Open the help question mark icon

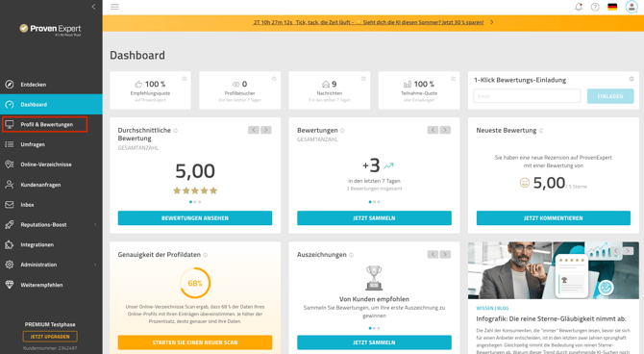(x=595, y=7)
